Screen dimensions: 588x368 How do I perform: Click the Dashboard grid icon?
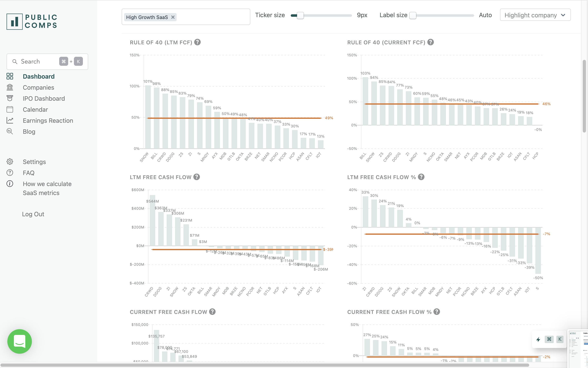pyautogui.click(x=10, y=76)
